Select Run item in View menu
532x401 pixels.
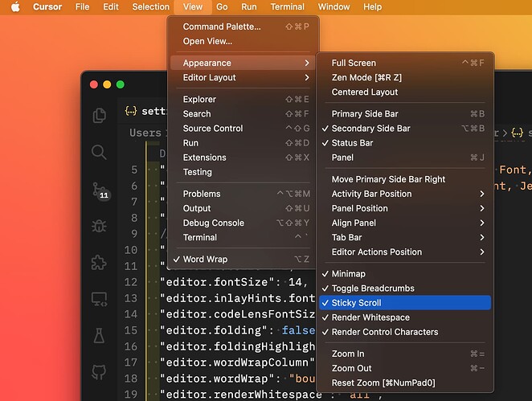coord(243,143)
